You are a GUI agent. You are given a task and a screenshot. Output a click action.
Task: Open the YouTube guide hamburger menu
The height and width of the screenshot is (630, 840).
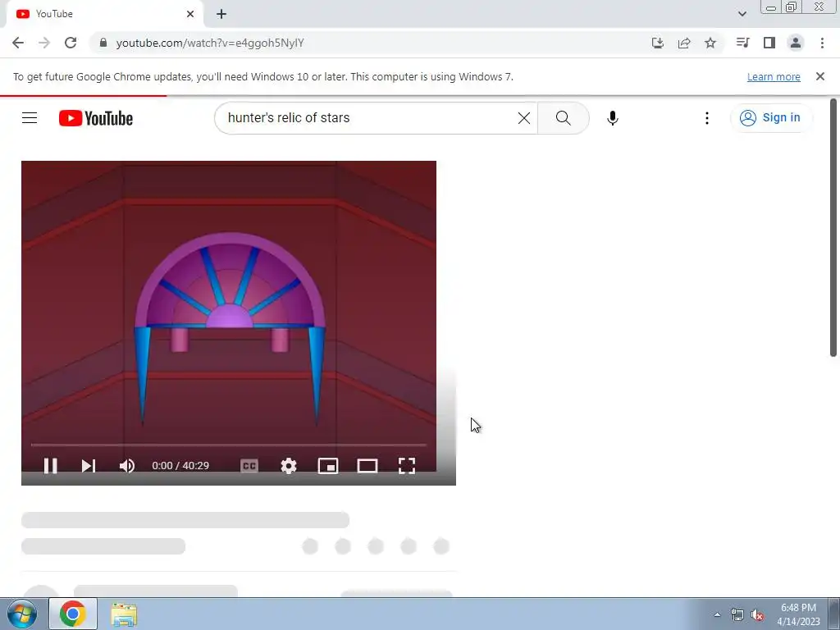[30, 118]
